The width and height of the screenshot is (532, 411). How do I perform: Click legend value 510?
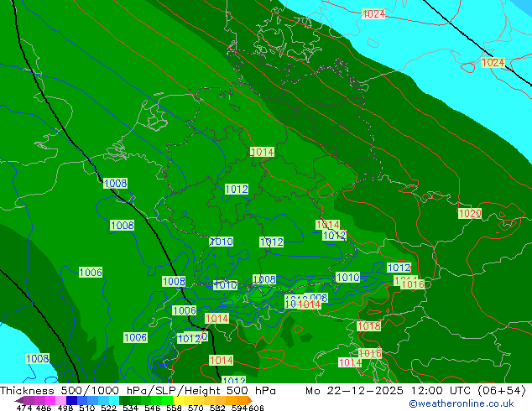(x=87, y=408)
